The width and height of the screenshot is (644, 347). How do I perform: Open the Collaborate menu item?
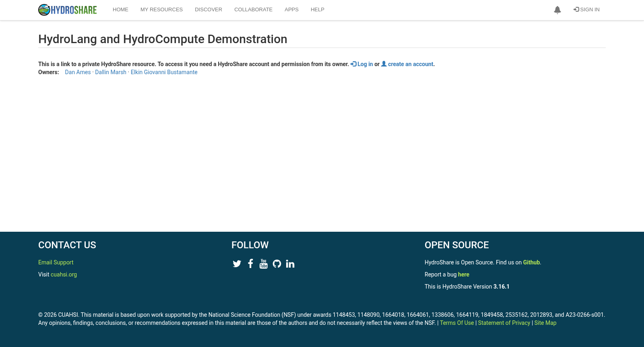(x=253, y=10)
